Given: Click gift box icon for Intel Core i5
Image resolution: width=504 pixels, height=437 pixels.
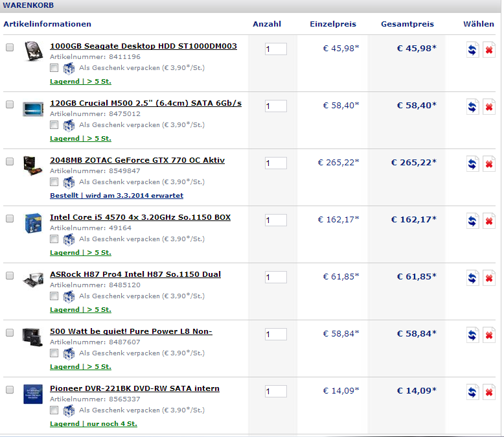Looking at the screenshot, I should pyautogui.click(x=69, y=239).
